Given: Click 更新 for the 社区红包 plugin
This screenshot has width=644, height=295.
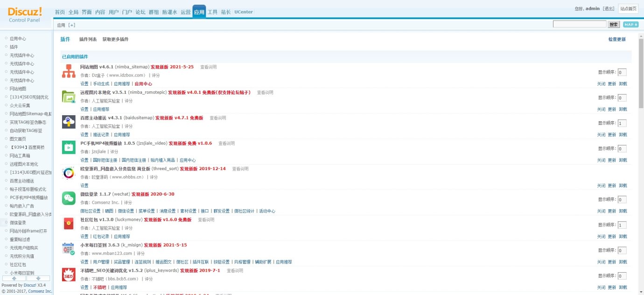Looking at the screenshot, I should [x=612, y=237].
